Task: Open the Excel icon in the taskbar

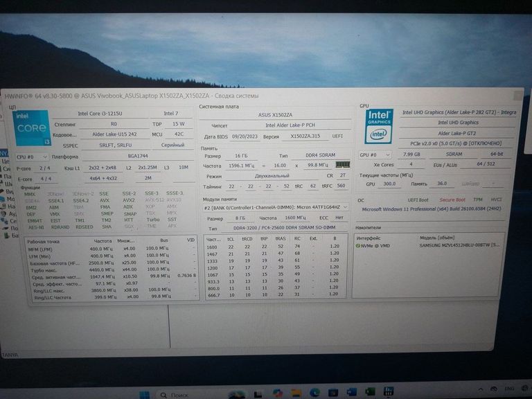Action: pyautogui.click(x=370, y=392)
